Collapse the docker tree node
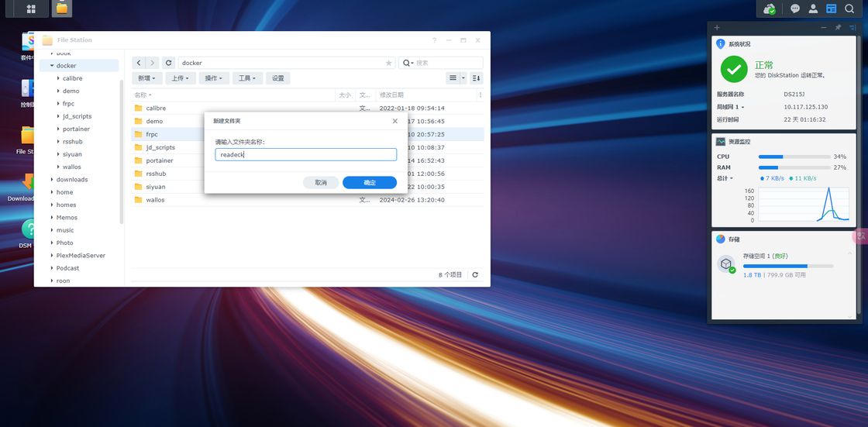This screenshot has width=868, height=427. (x=51, y=65)
